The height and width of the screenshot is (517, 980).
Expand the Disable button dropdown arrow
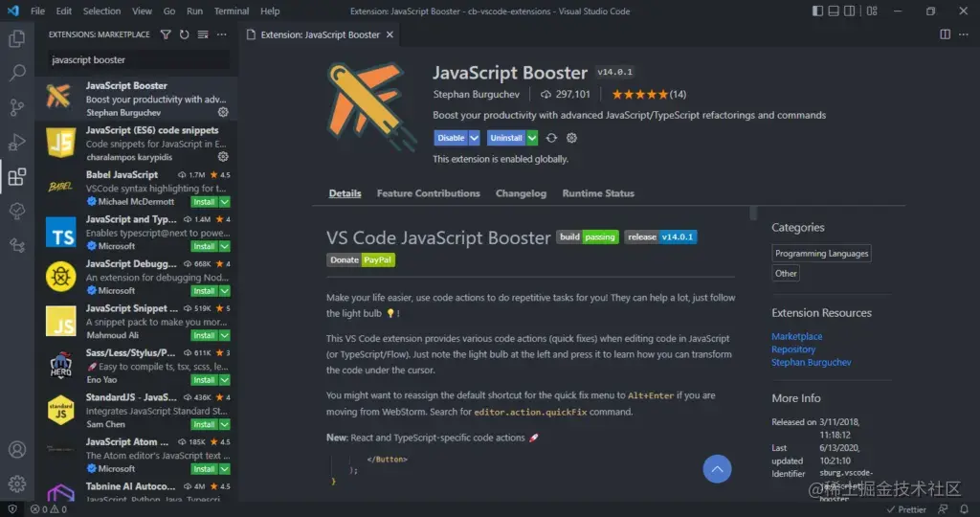(x=475, y=138)
